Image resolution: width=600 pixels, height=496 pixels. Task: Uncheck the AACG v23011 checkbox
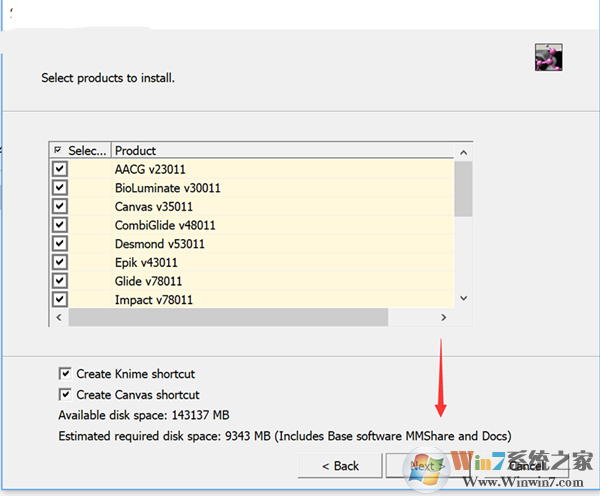click(60, 169)
